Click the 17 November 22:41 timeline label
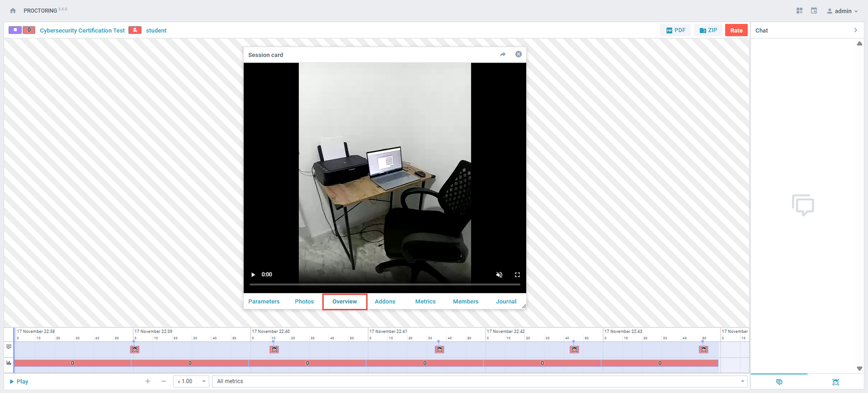Image resolution: width=868 pixels, height=393 pixels. (388, 331)
